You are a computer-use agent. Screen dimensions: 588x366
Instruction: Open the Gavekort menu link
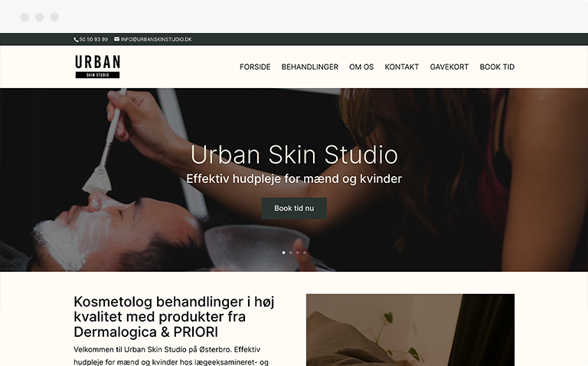[449, 67]
